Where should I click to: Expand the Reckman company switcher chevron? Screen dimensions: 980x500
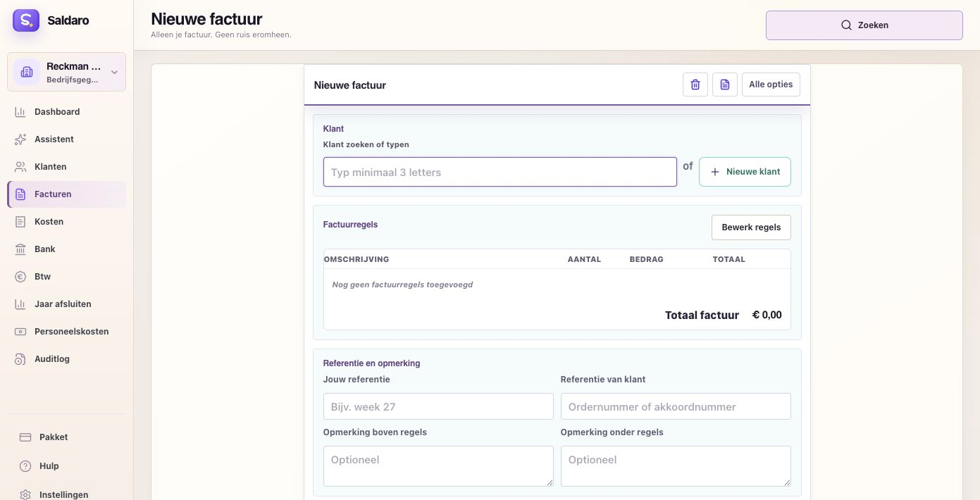point(114,72)
